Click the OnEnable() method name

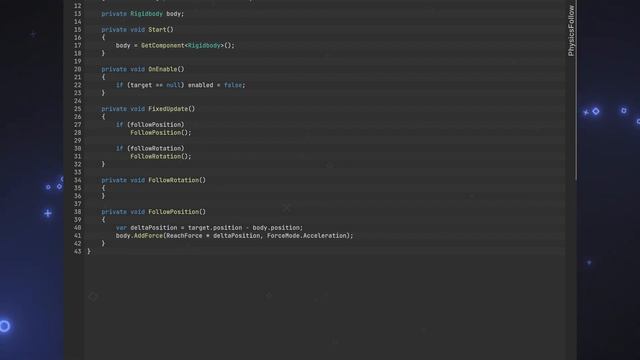pyautogui.click(x=166, y=69)
